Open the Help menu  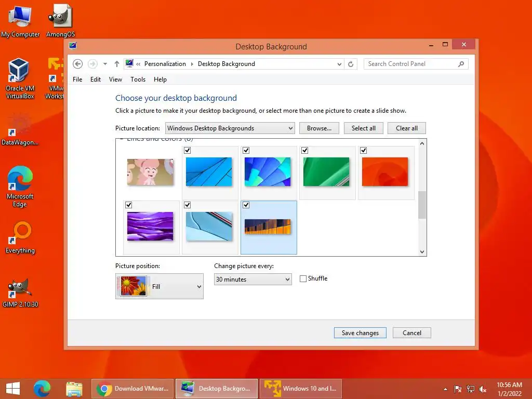(160, 79)
